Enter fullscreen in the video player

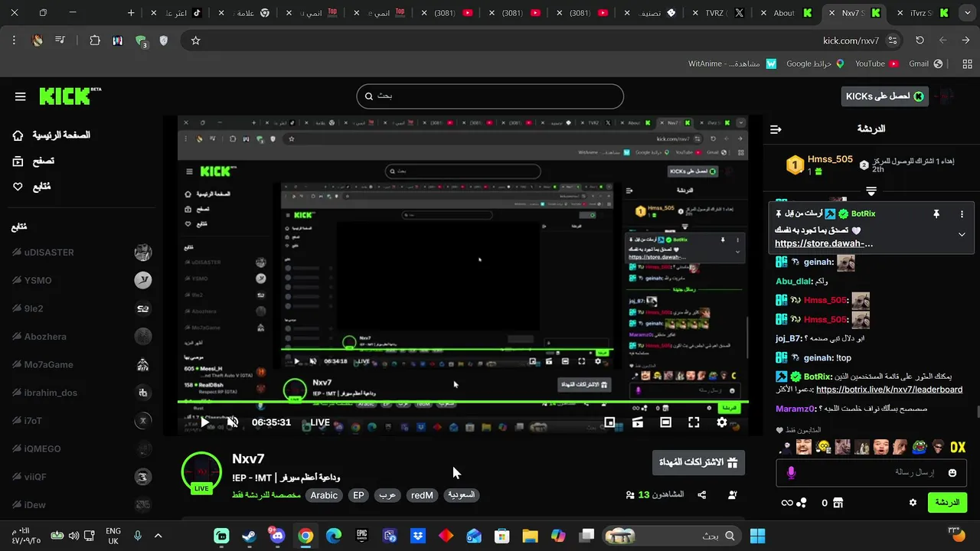(x=694, y=422)
